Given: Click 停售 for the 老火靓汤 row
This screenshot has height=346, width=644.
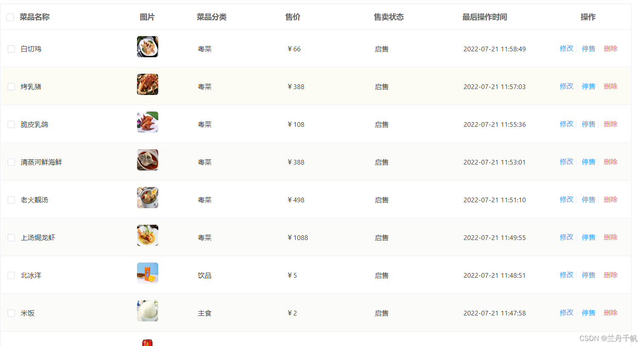Looking at the screenshot, I should click(x=588, y=199).
